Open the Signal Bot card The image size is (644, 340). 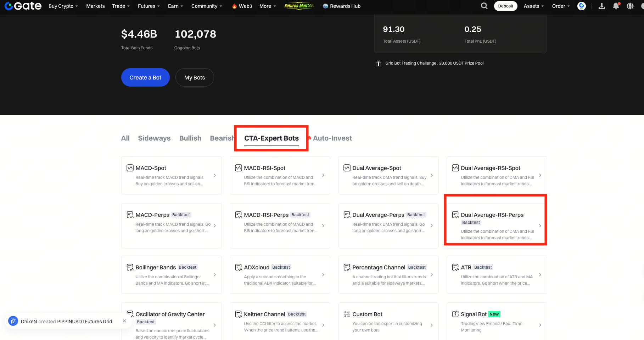pyautogui.click(x=496, y=321)
